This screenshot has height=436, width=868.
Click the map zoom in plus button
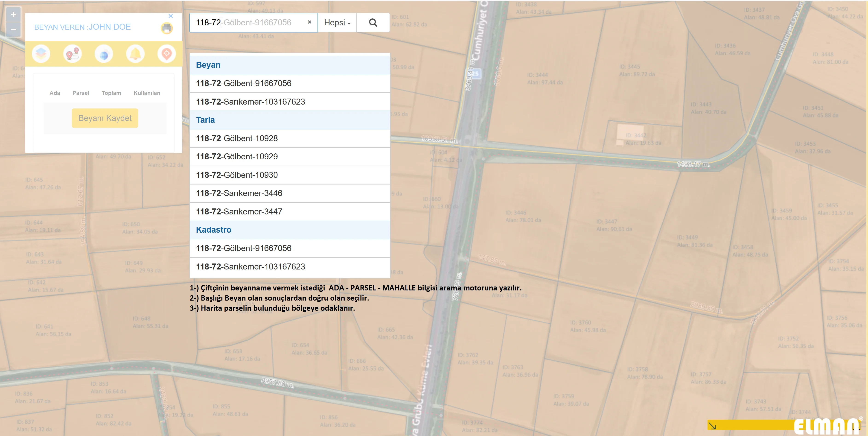coord(13,15)
